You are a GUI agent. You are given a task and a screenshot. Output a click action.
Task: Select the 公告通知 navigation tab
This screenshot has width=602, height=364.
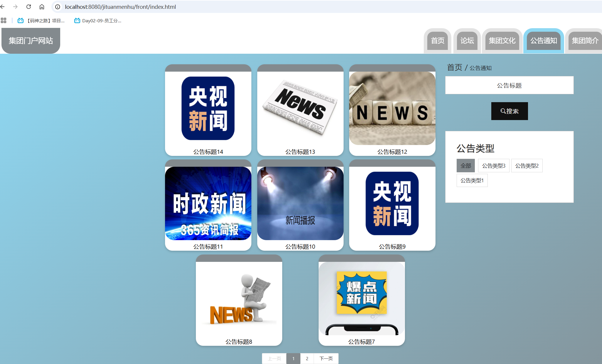544,41
